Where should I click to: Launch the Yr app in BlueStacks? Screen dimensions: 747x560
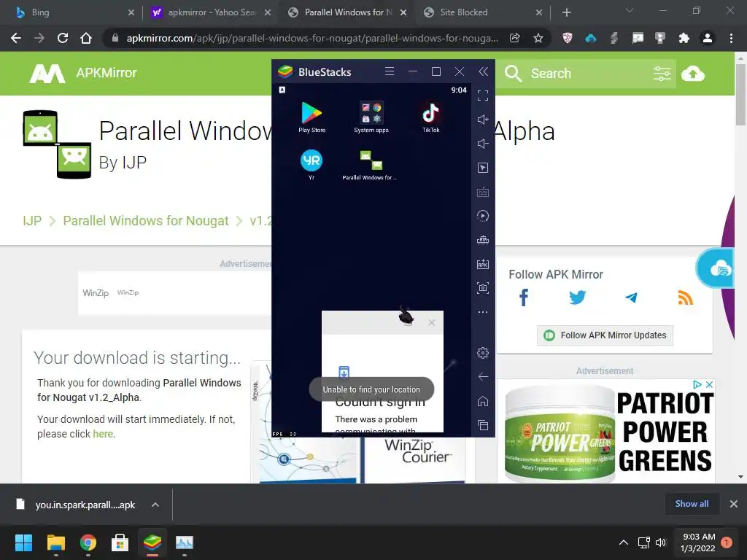[311, 164]
